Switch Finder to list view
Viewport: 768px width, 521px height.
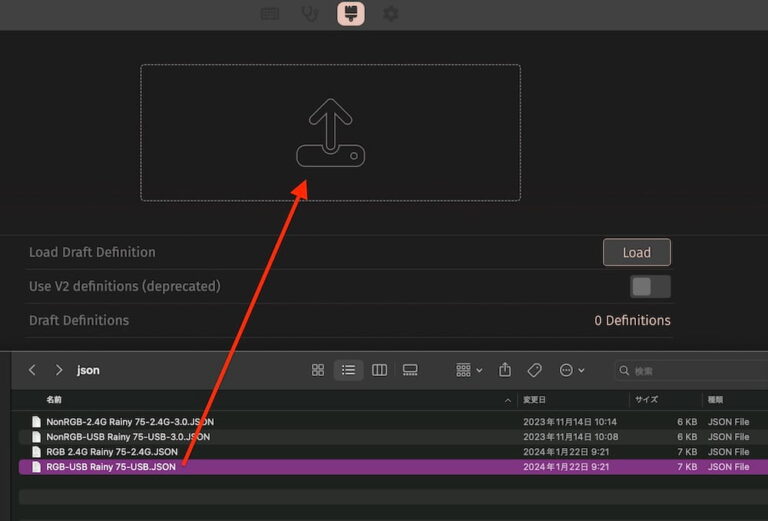click(x=348, y=370)
